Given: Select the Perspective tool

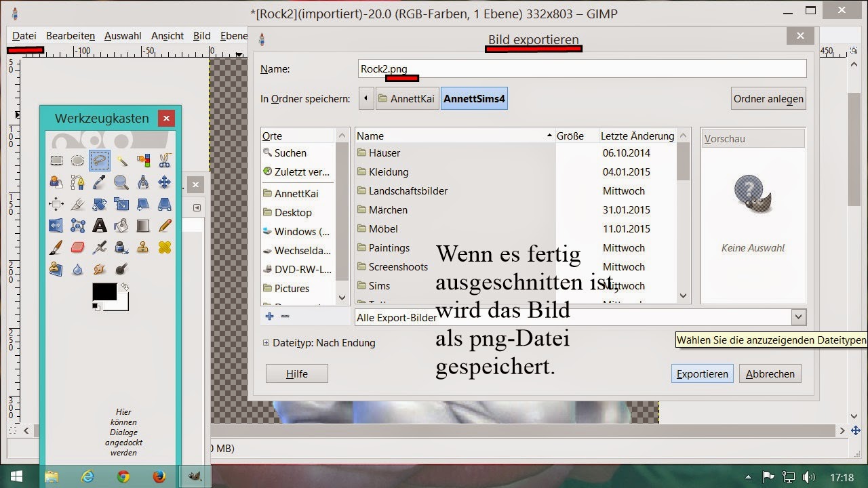Looking at the screenshot, I should (165, 204).
